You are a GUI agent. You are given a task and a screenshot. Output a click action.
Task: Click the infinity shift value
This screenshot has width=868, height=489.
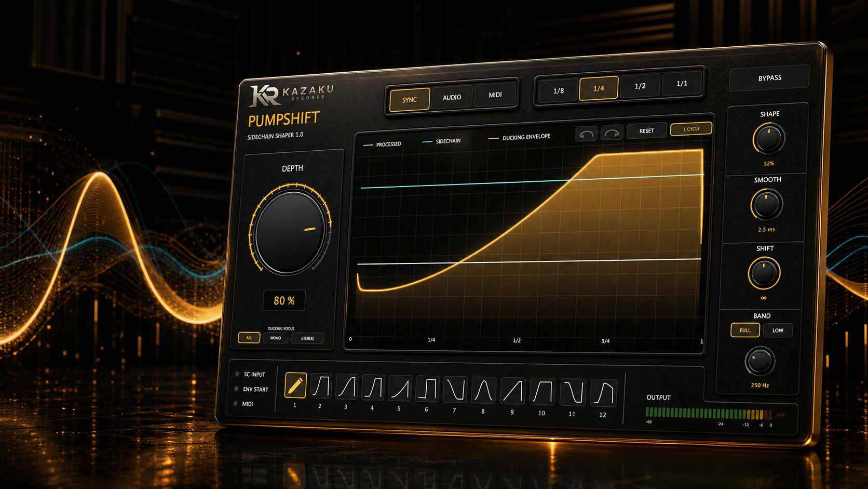[764, 298]
